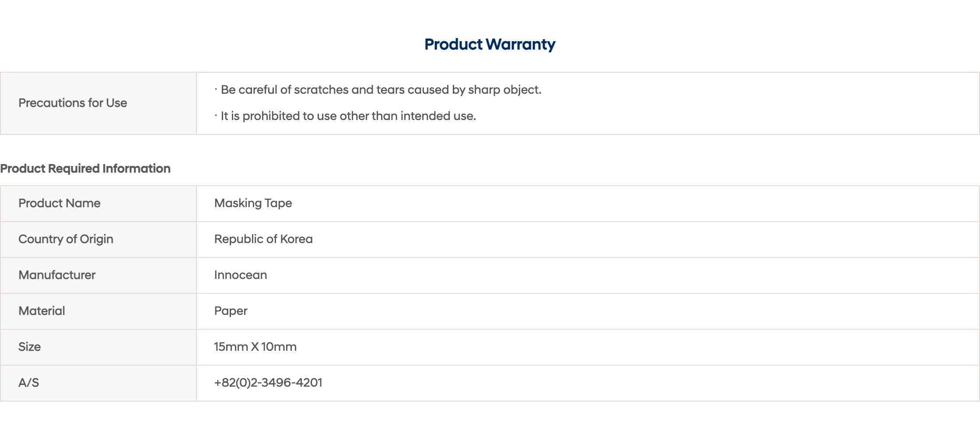The height and width of the screenshot is (423, 980).
Task: Click the scratches and tears precaution text
Action: (x=381, y=90)
